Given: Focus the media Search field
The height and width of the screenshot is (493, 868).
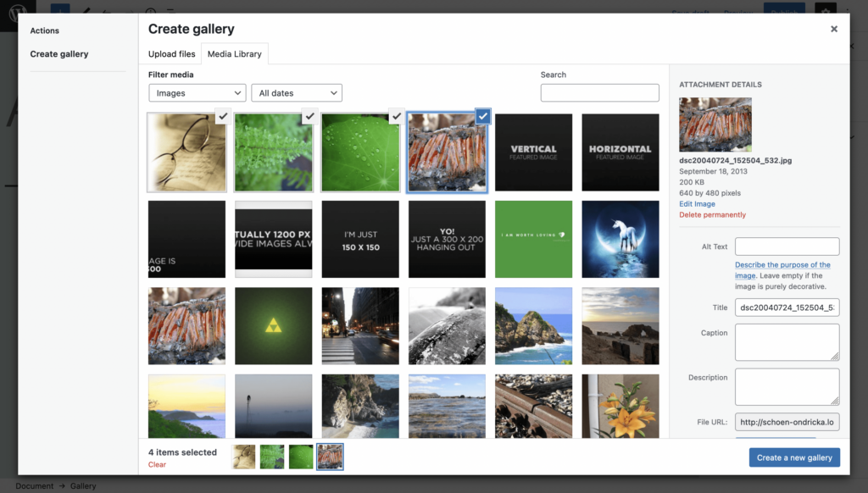Looking at the screenshot, I should pos(599,93).
